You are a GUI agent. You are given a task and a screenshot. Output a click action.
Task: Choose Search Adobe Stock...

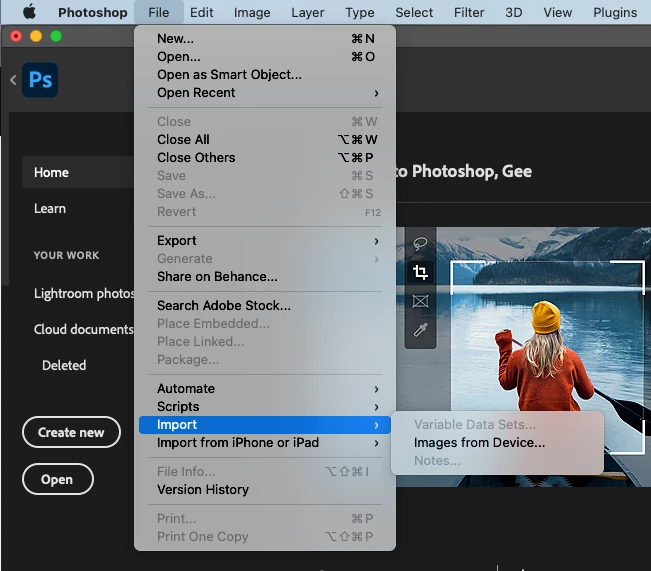coord(265,306)
